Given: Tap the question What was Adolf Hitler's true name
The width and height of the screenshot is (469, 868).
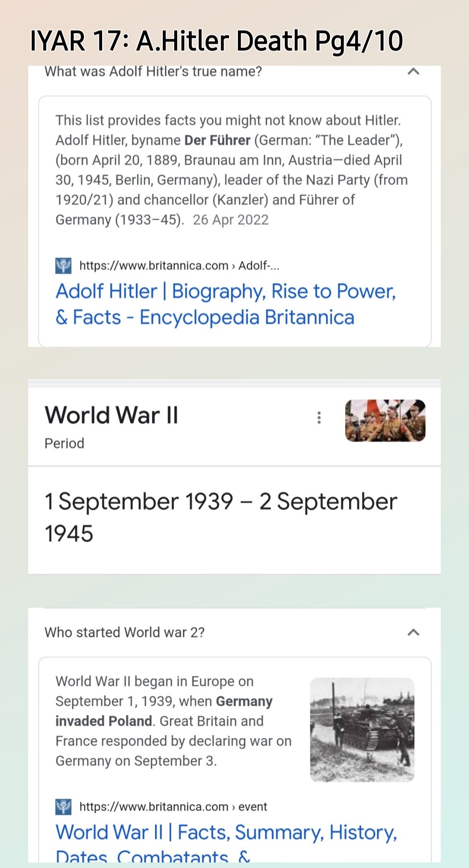Looking at the screenshot, I should point(153,71).
